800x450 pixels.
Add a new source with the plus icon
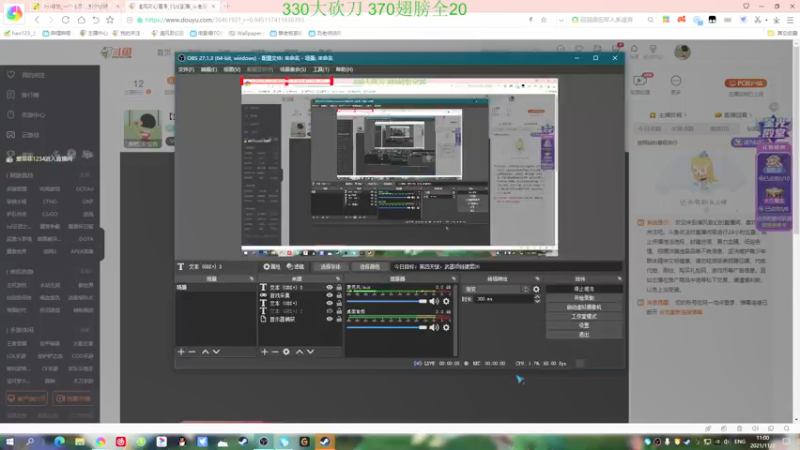point(264,352)
